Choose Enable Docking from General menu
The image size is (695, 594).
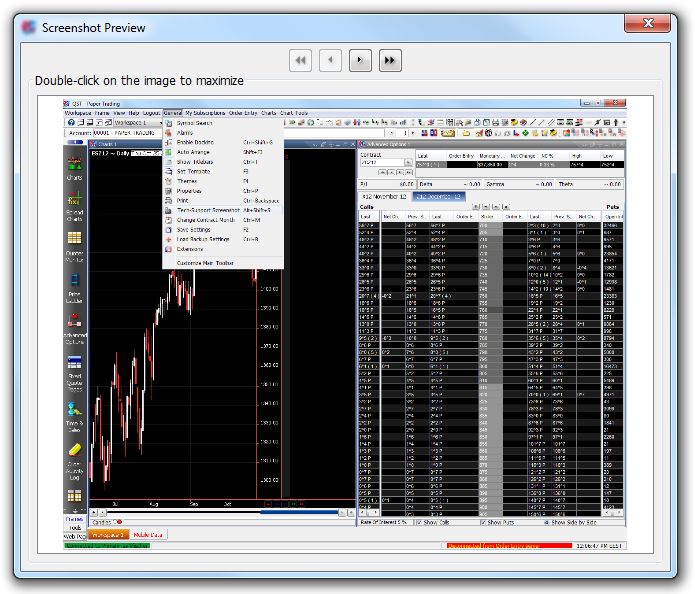[223, 142]
